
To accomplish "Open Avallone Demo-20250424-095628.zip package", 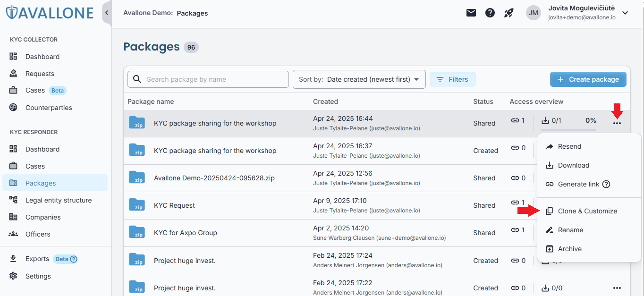I will coord(214,178).
